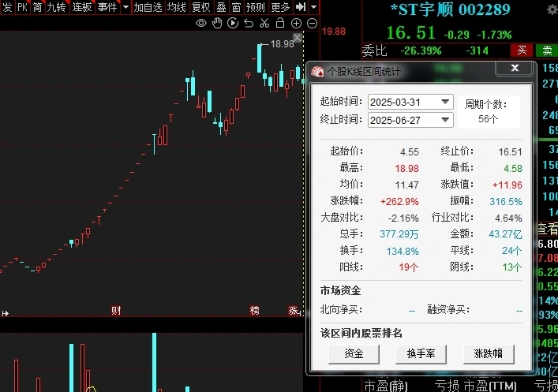The width and height of the screenshot is (558, 392).
Task: Open the settings gear beside stock name
Action: point(552,9)
